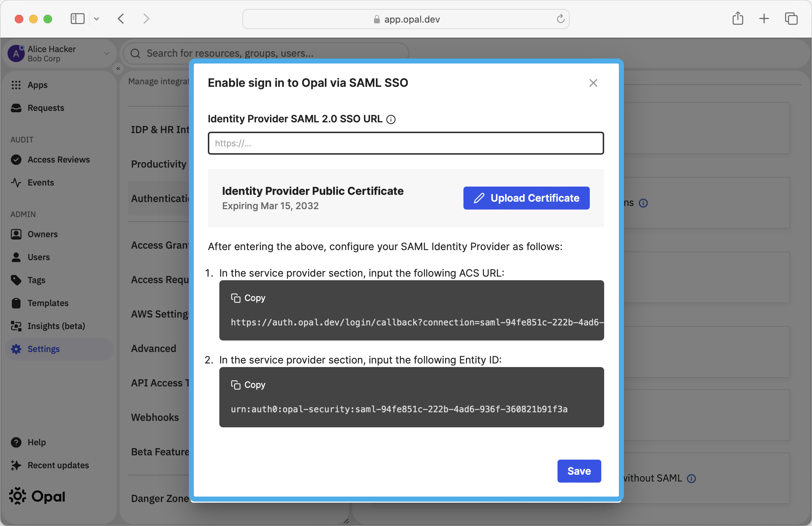Select AWS Settings tab

coord(159,314)
